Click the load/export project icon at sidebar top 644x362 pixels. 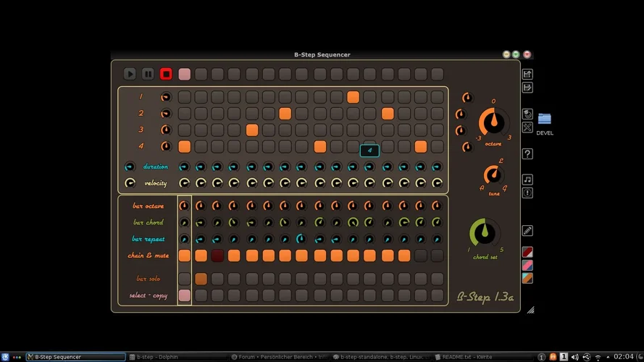coord(527,74)
